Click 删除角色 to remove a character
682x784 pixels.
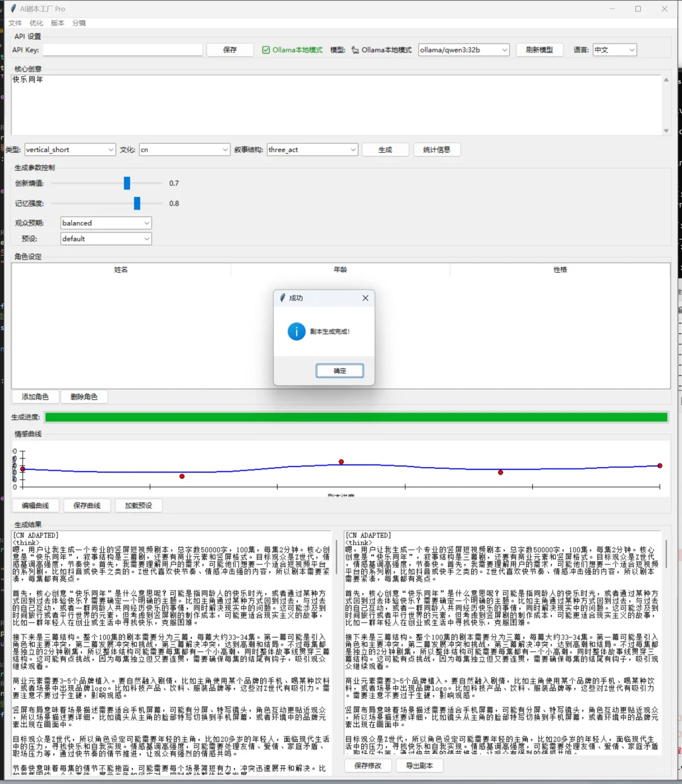pyautogui.click(x=84, y=396)
